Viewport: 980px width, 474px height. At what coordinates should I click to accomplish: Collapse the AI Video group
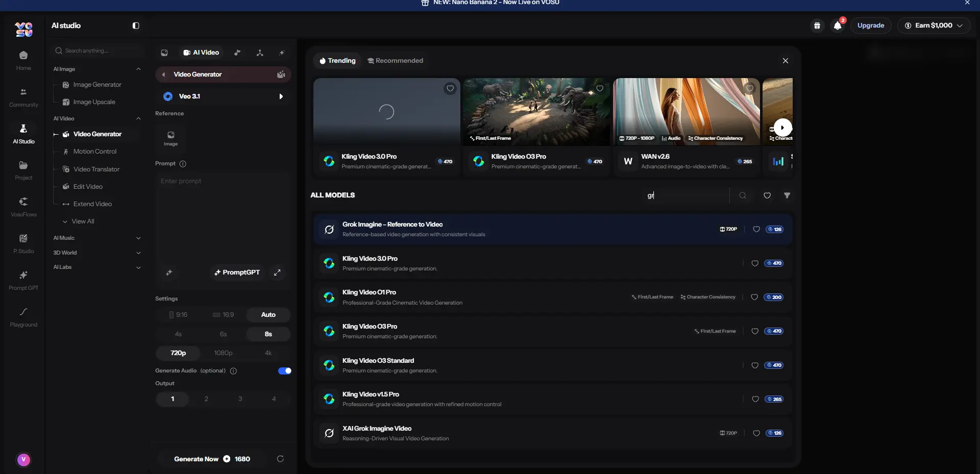[138, 118]
